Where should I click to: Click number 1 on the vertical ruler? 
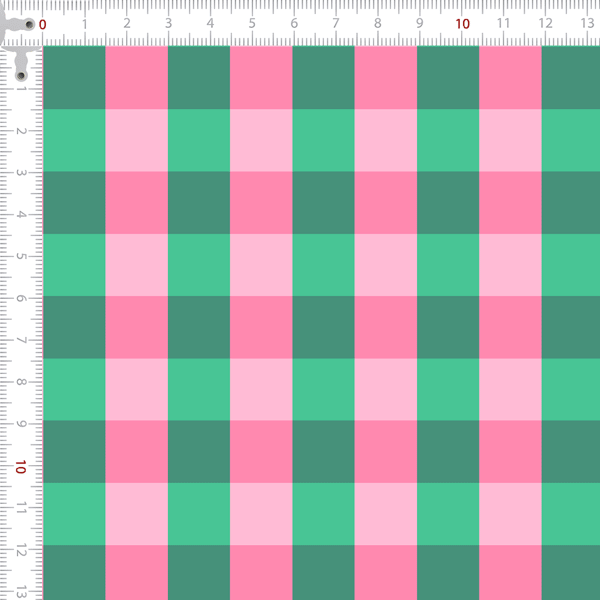(21, 89)
